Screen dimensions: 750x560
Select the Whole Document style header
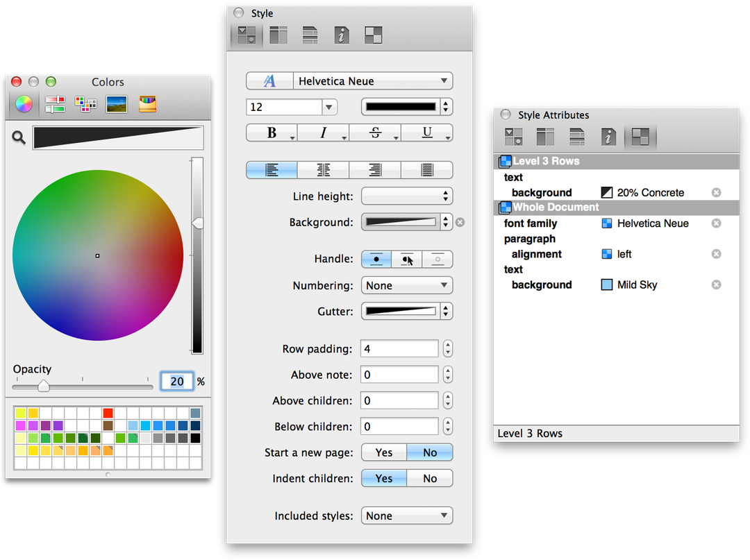[x=616, y=207]
